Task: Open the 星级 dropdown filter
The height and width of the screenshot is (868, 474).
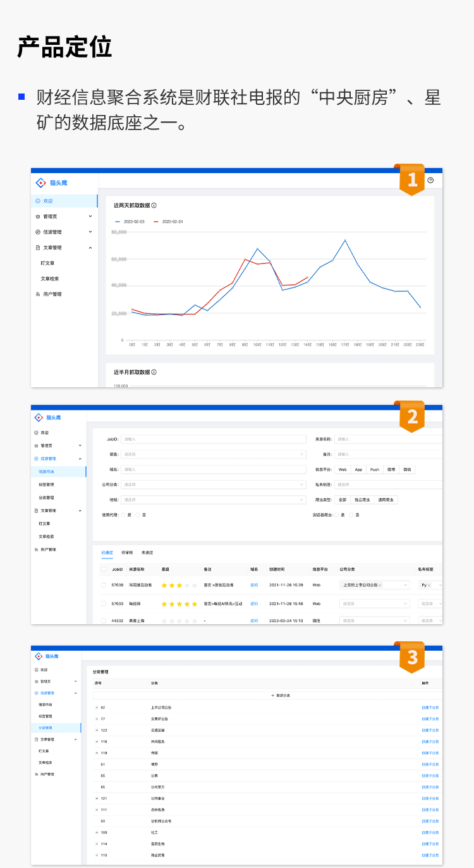Action: tap(213, 454)
